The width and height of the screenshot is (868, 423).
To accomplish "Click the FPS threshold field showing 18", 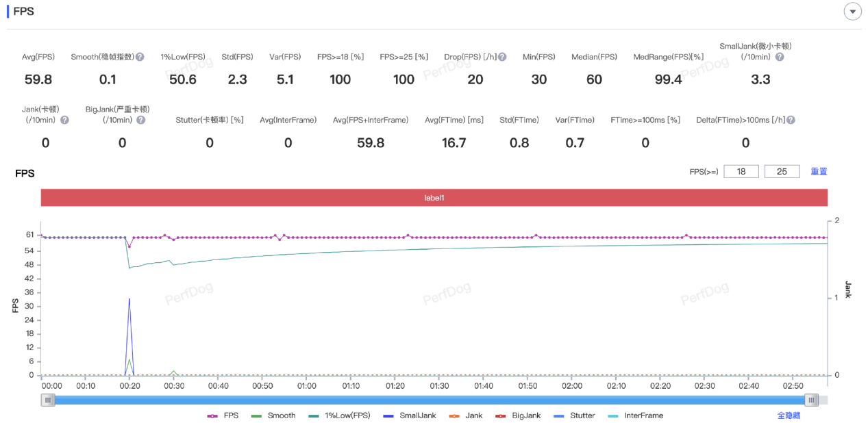I will (x=741, y=171).
